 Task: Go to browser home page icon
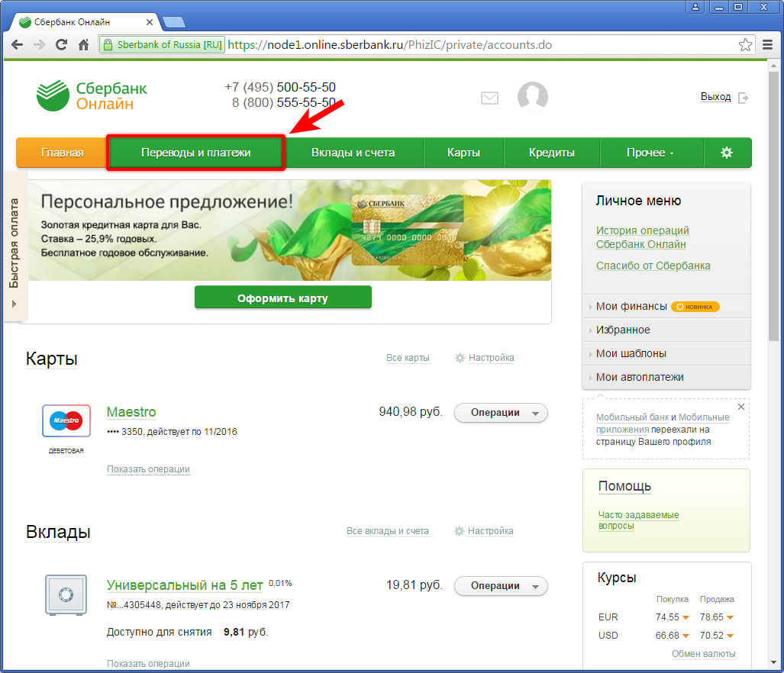click(x=83, y=45)
